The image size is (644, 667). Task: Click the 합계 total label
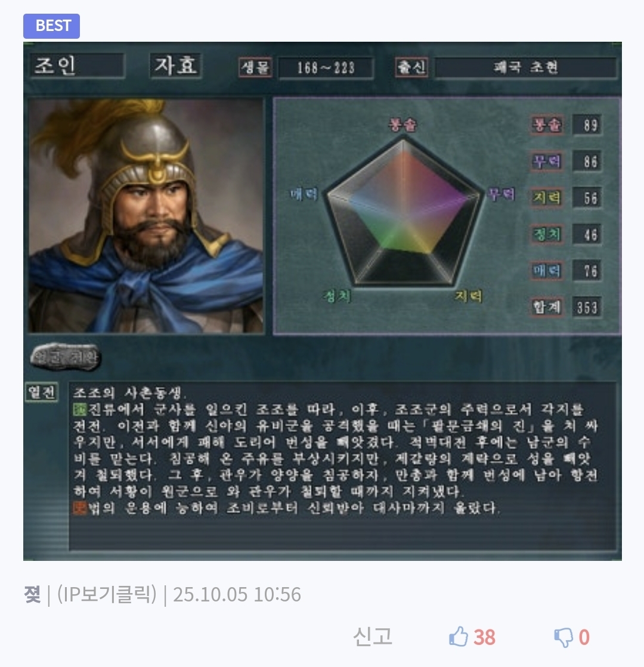click(547, 307)
